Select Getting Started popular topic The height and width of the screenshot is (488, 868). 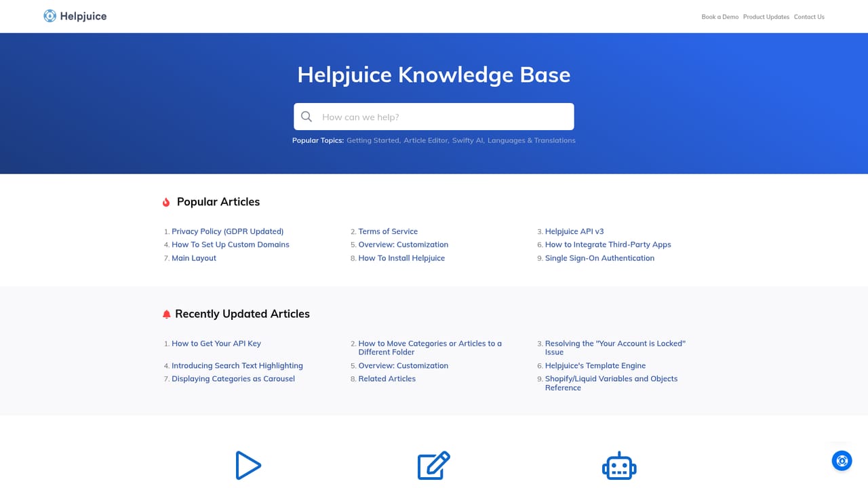point(373,140)
